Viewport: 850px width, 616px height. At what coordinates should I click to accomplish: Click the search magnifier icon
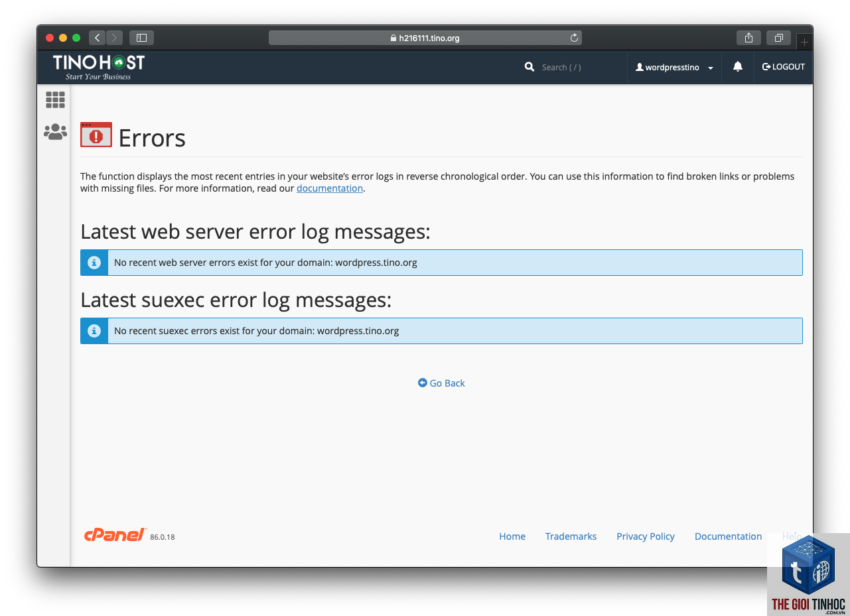[530, 67]
